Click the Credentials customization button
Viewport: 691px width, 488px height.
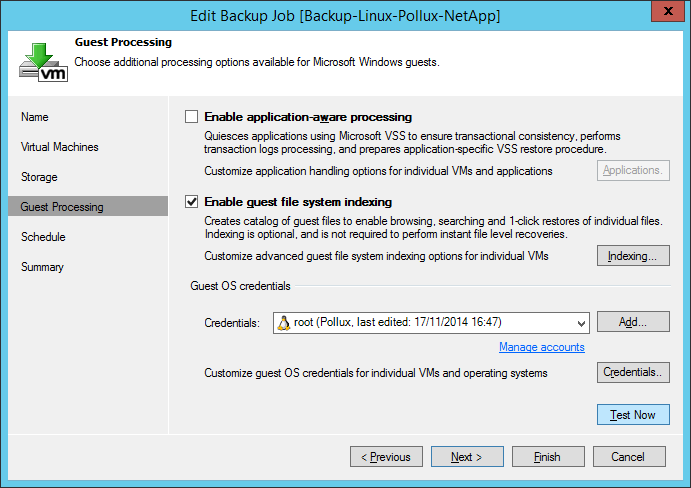[633, 373]
